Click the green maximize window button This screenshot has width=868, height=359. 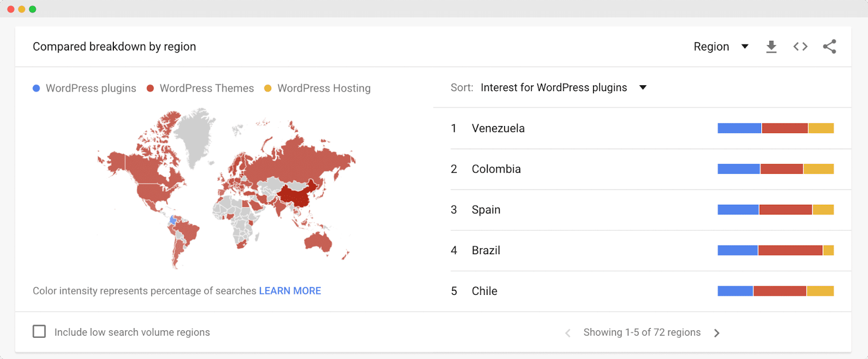pyautogui.click(x=33, y=9)
